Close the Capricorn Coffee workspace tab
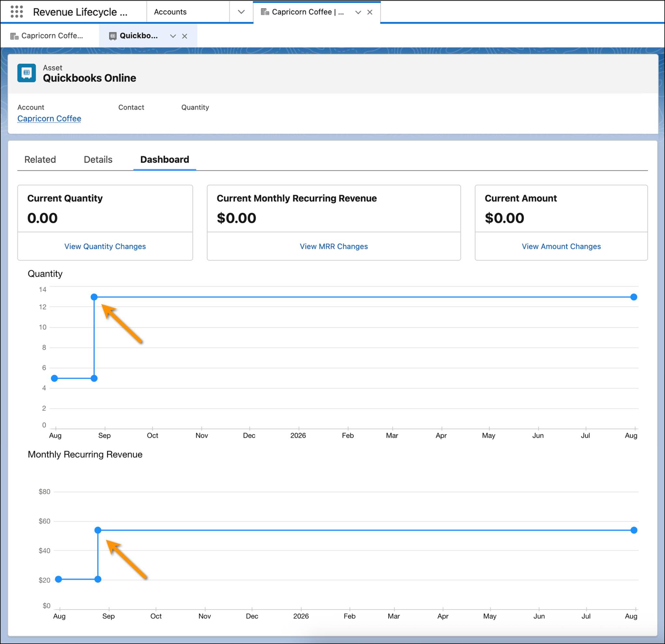This screenshot has width=665, height=644. (x=370, y=12)
